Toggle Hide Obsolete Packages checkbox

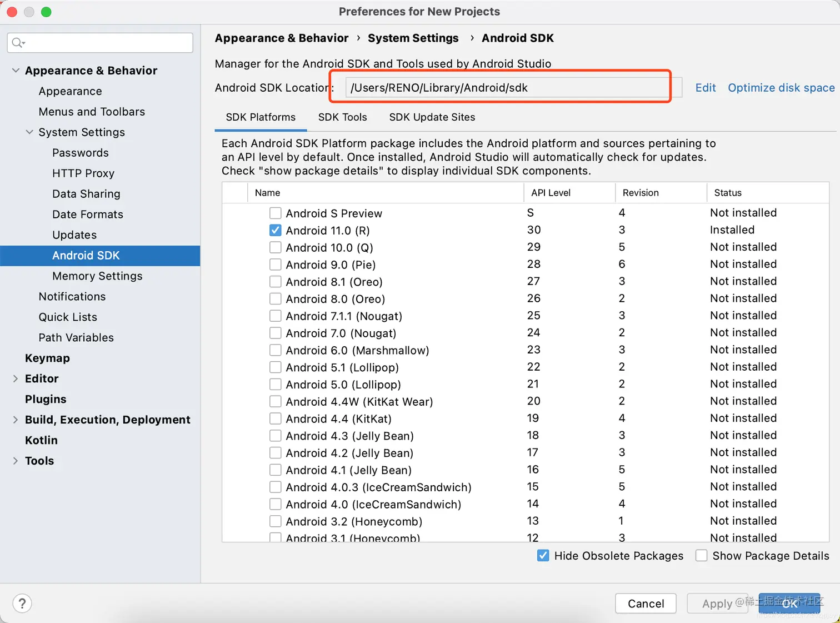[x=543, y=556]
